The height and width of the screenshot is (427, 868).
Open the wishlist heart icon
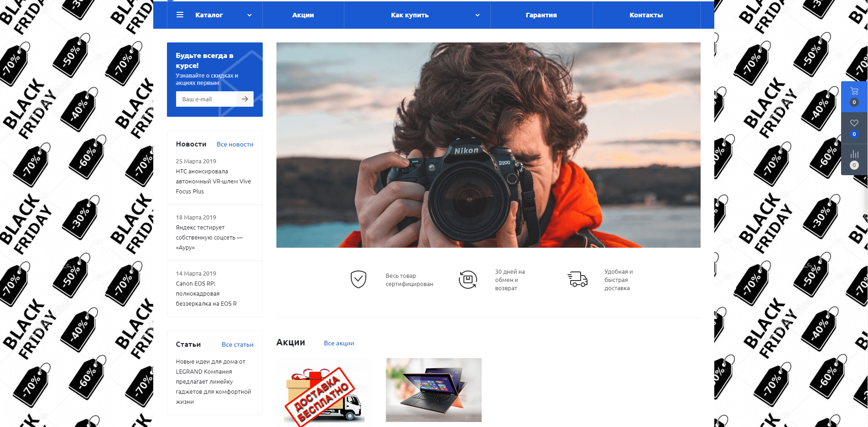tap(854, 123)
